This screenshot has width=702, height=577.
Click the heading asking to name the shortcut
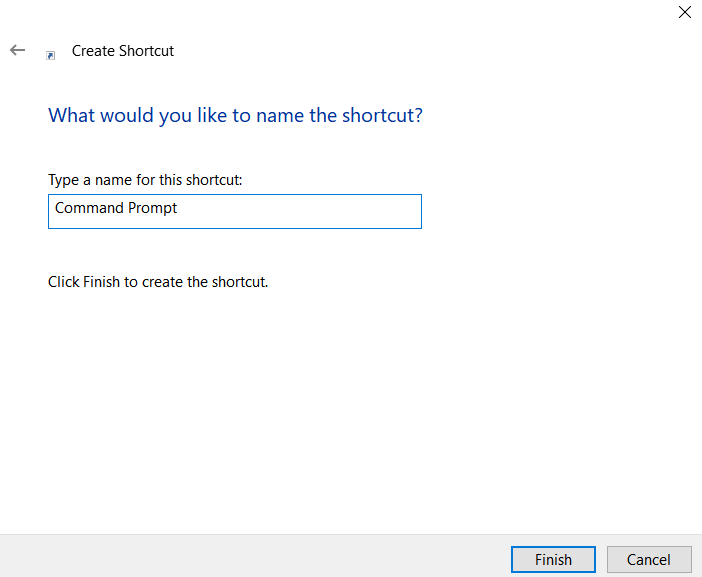tap(235, 116)
